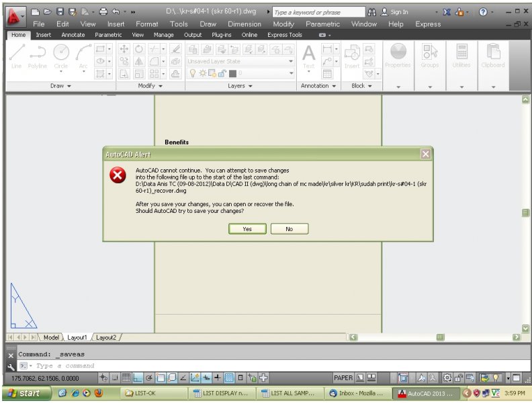This screenshot has height=403, width=532.
Task: Expand the Draw panel
Action: point(60,86)
